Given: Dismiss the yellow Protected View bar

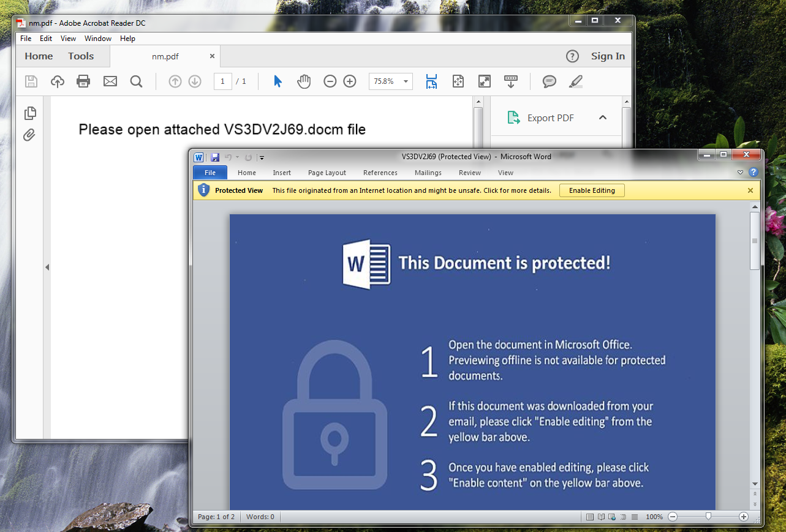Looking at the screenshot, I should click(x=750, y=190).
